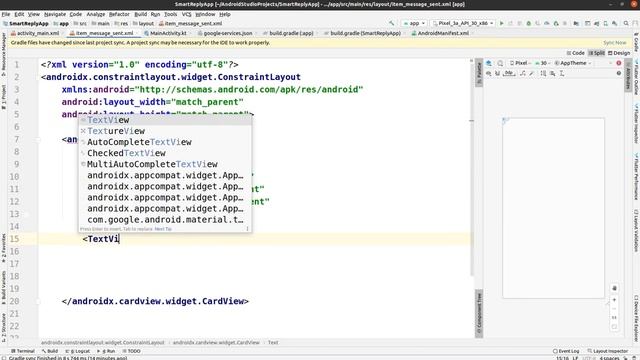
Task: Open the SDK Manager icon
Action: (614, 23)
